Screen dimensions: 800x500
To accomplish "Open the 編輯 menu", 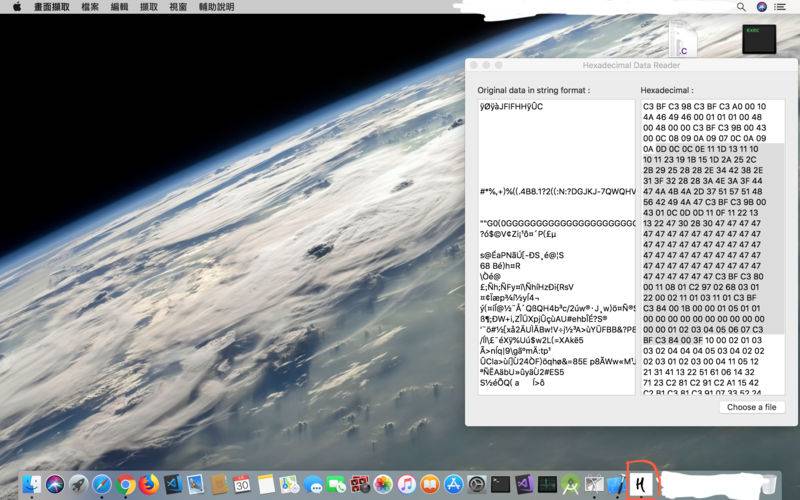I will pyautogui.click(x=120, y=6).
